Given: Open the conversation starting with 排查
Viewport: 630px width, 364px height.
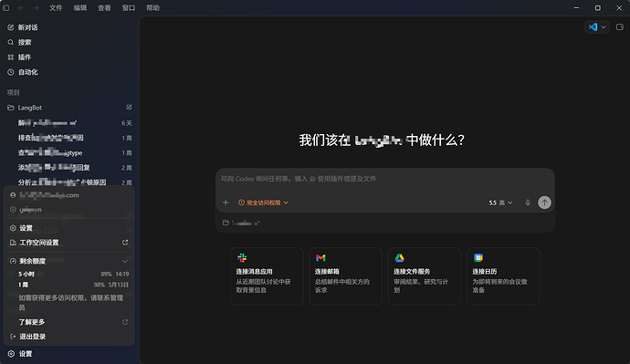Looking at the screenshot, I should [69, 138].
